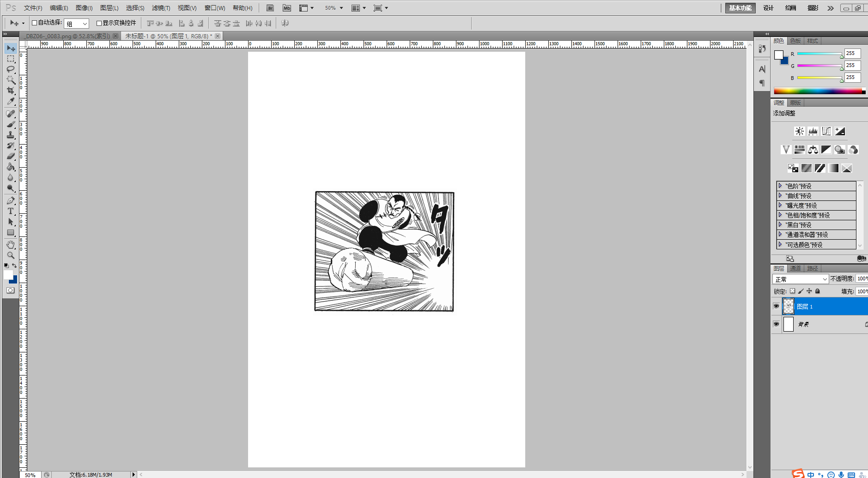This screenshot has height=478, width=868.
Task: Select the 设计 workspace button
Action: (x=768, y=8)
